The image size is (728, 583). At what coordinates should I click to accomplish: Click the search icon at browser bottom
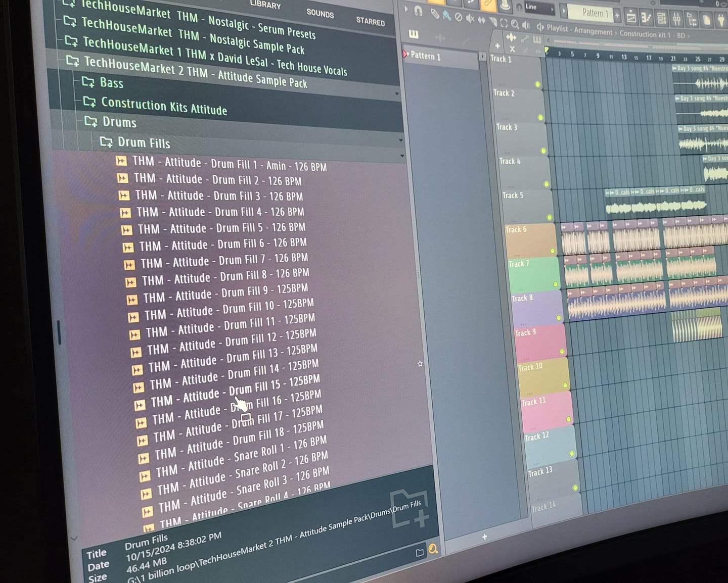click(x=434, y=549)
